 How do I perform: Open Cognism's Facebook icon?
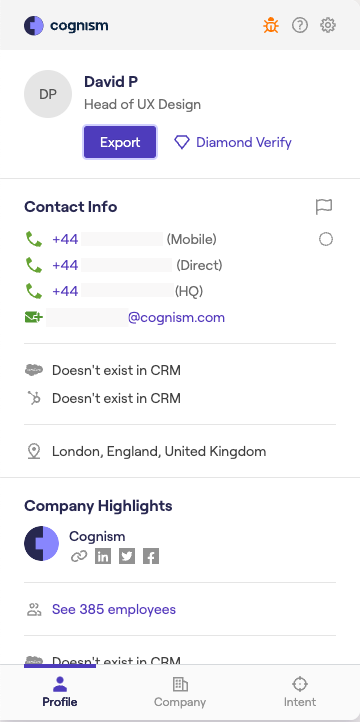[x=151, y=556]
